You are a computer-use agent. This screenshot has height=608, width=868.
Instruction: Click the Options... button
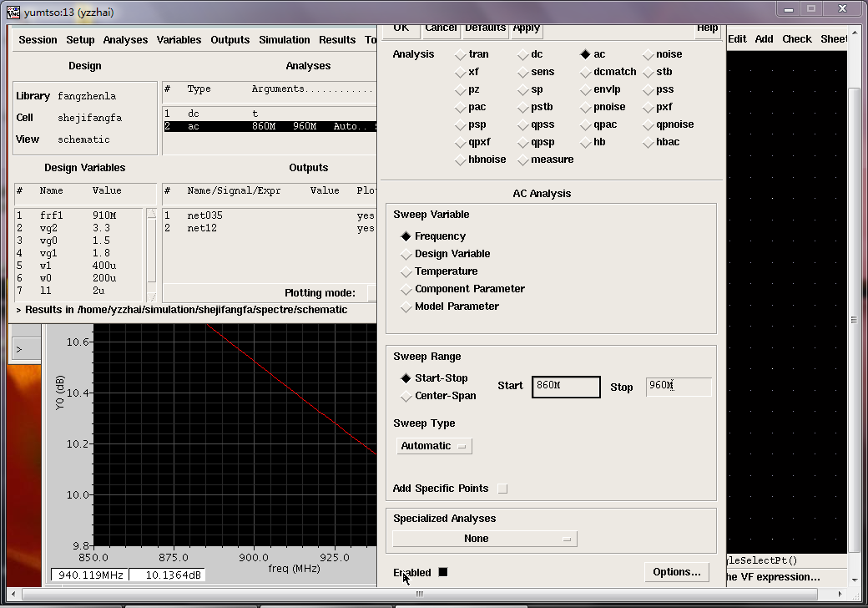pyautogui.click(x=677, y=572)
